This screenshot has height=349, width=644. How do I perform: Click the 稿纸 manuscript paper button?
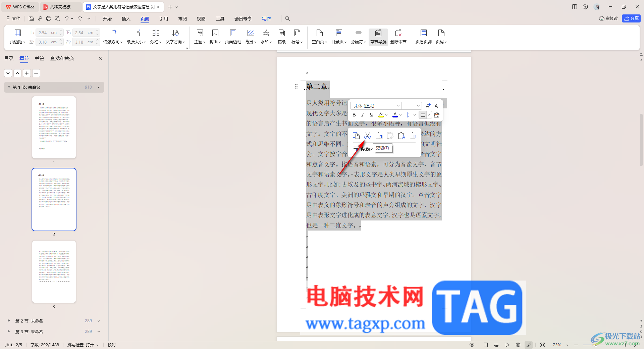[x=282, y=37]
